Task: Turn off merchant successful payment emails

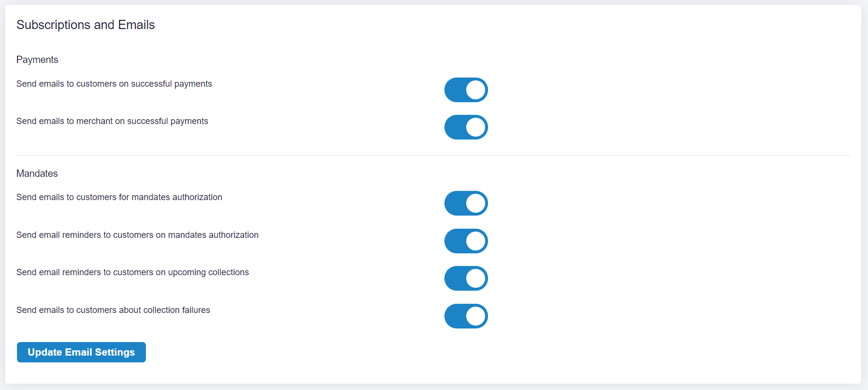Action: 466,127
